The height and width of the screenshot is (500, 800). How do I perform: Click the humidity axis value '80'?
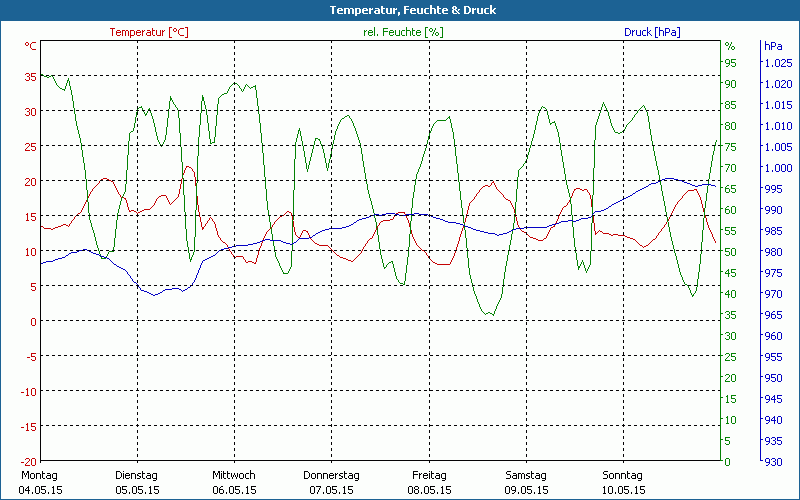(x=731, y=126)
